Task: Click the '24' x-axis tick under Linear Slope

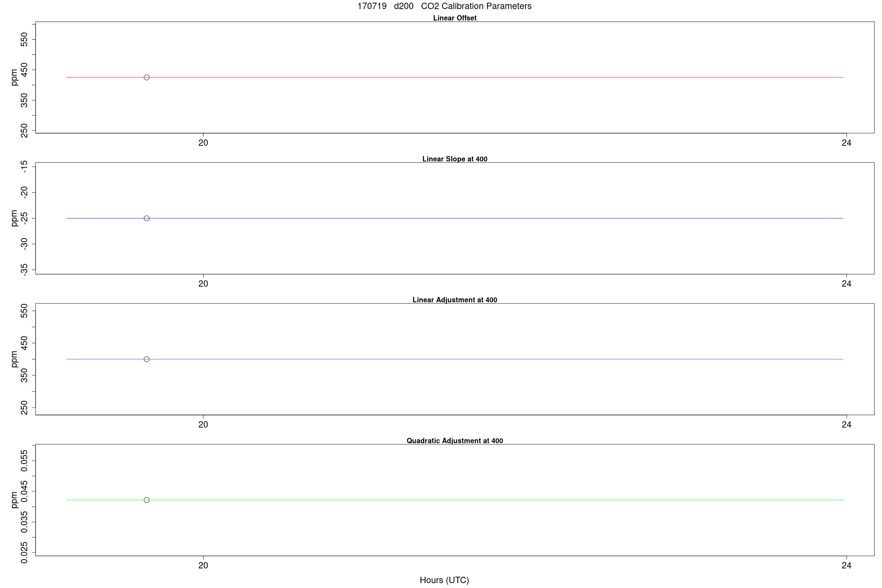Action: (x=847, y=284)
